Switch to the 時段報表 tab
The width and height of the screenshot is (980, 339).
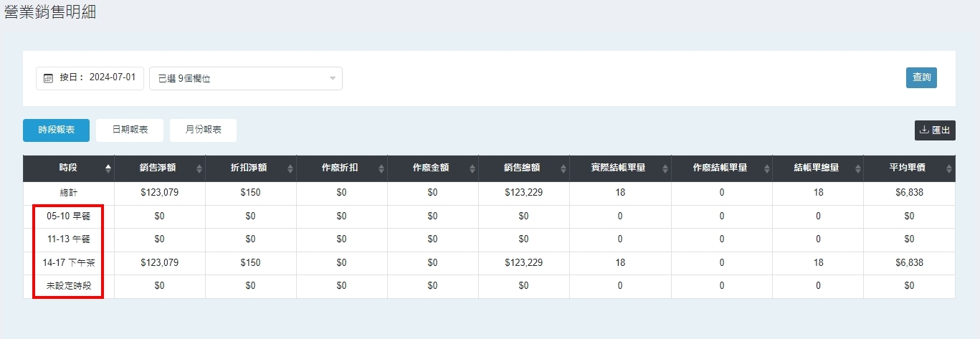57,130
